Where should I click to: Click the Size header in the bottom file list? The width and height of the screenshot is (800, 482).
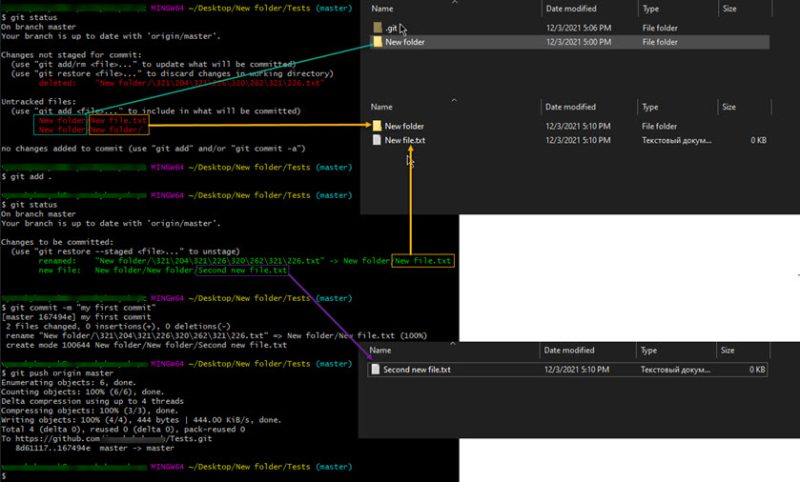(x=729, y=350)
